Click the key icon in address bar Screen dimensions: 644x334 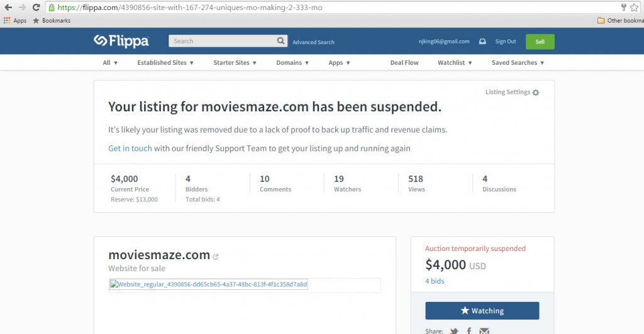pyautogui.click(x=623, y=7)
